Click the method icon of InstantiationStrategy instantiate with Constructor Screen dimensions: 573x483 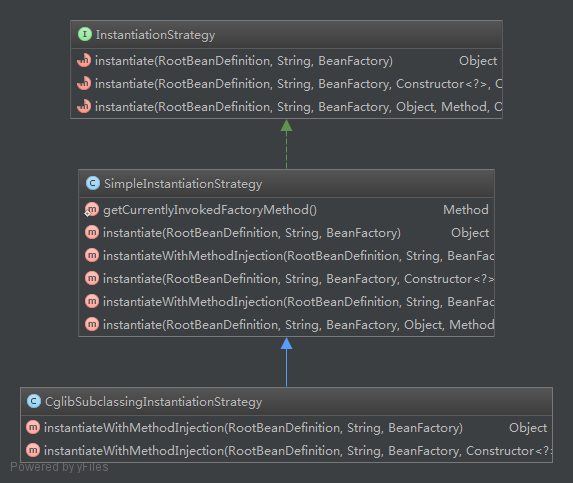coord(84,83)
